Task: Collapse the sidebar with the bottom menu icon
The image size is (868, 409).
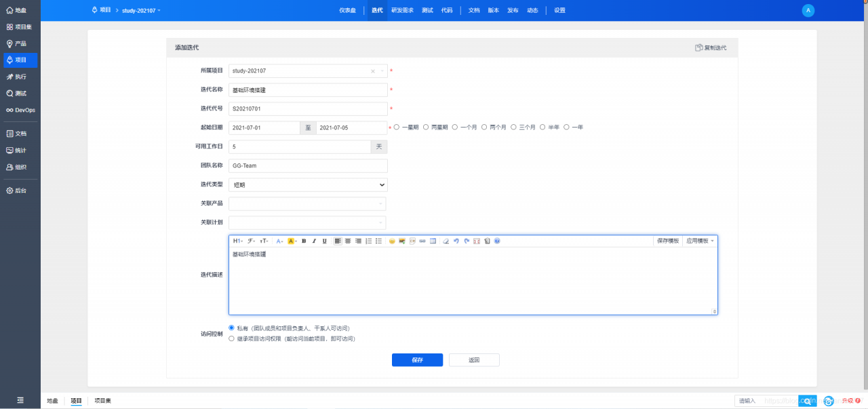Action: click(20, 400)
